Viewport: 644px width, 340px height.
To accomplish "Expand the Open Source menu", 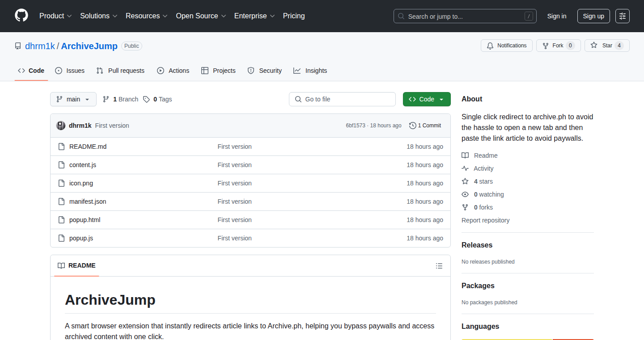I will point(201,16).
